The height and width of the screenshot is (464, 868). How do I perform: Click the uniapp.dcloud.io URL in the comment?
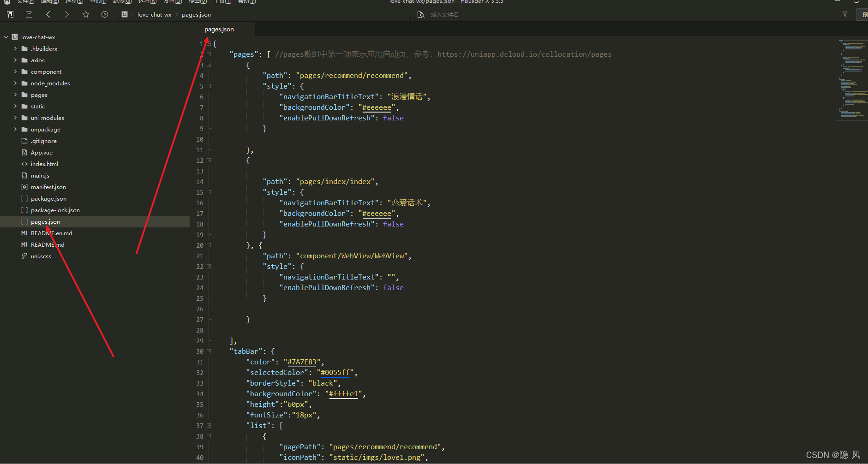point(524,54)
